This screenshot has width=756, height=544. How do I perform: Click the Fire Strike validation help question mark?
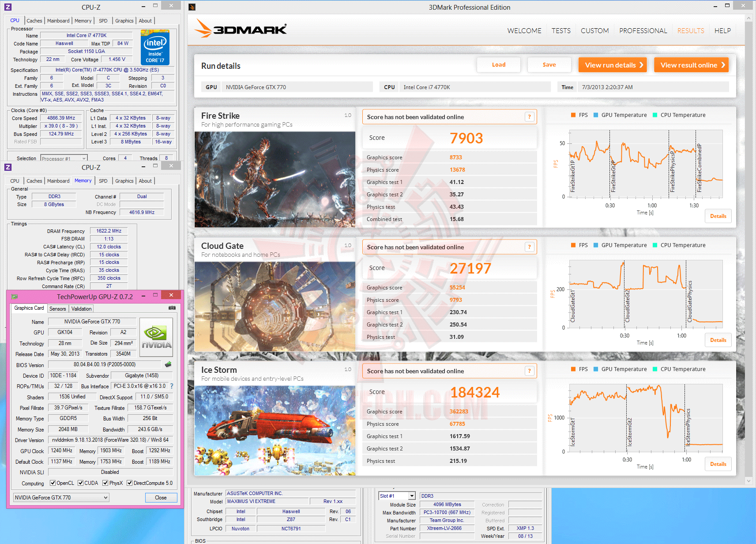tap(530, 117)
